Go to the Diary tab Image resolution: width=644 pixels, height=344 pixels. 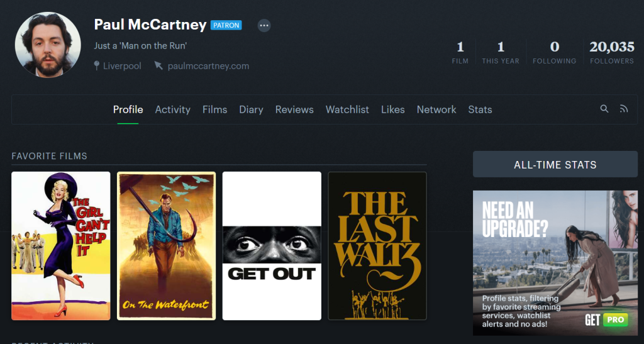click(x=251, y=109)
